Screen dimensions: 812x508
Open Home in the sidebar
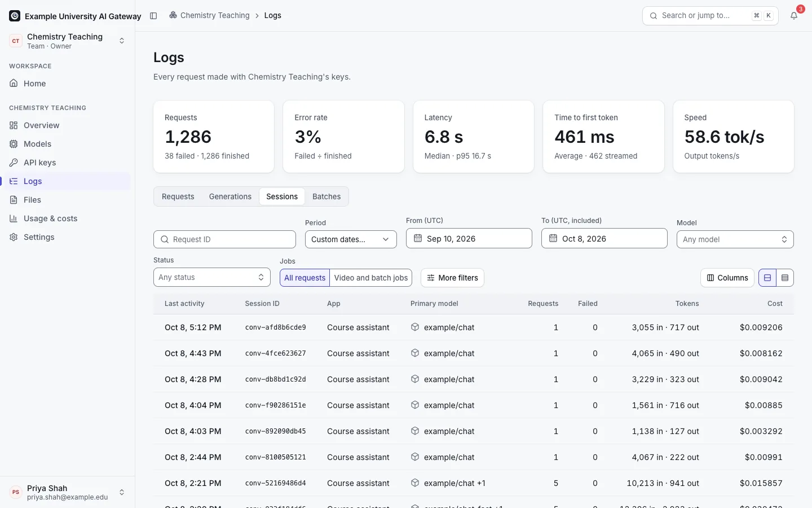coord(67,84)
